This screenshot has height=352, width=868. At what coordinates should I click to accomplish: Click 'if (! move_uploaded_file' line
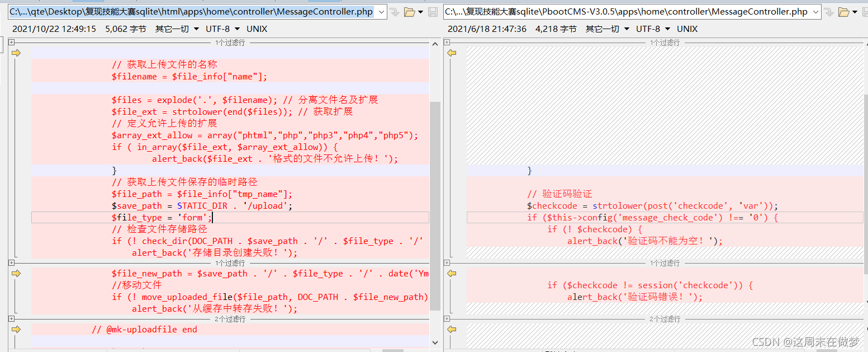(270, 297)
